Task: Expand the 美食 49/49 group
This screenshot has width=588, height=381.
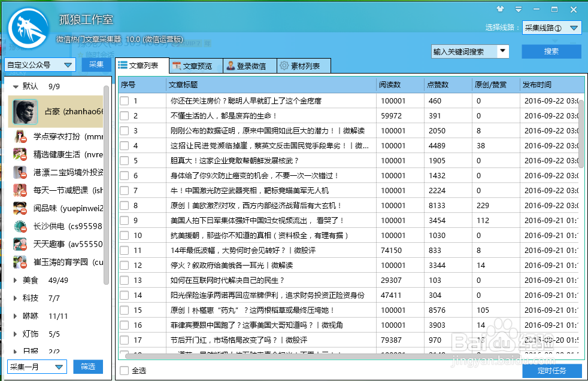Action: click(x=16, y=281)
